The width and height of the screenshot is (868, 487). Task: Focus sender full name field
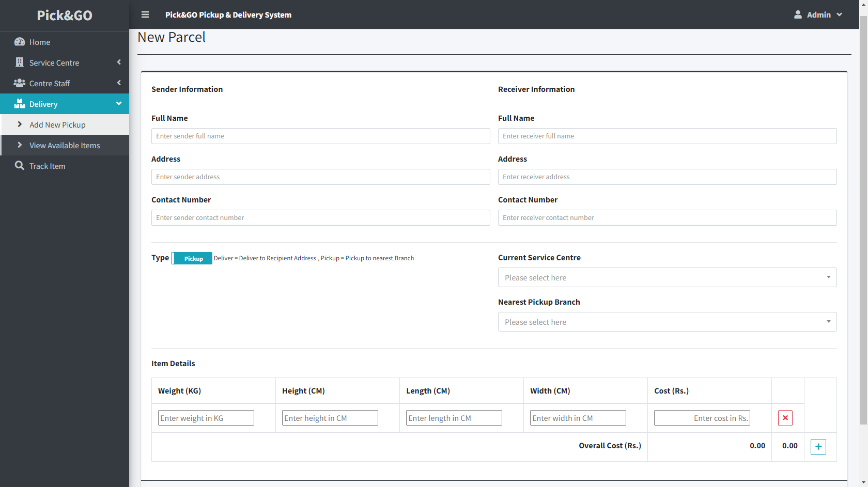tap(320, 136)
